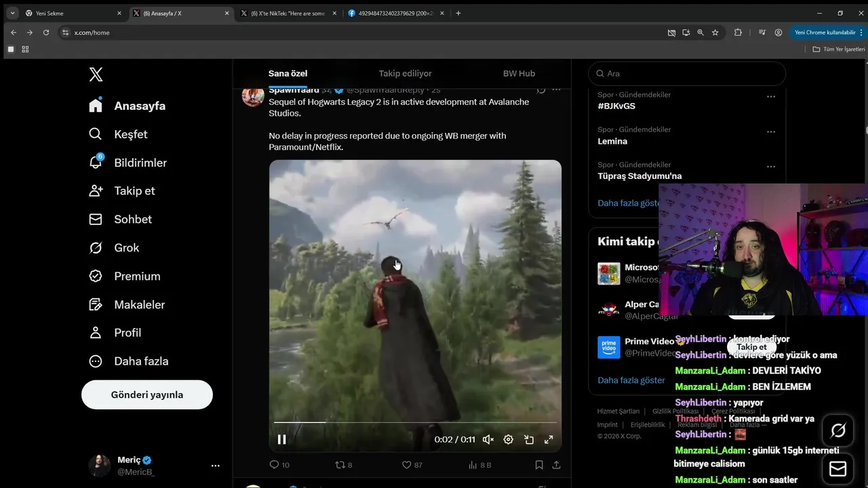The width and height of the screenshot is (868, 488).
Task: Like the post with 87 likes
Action: 412,465
